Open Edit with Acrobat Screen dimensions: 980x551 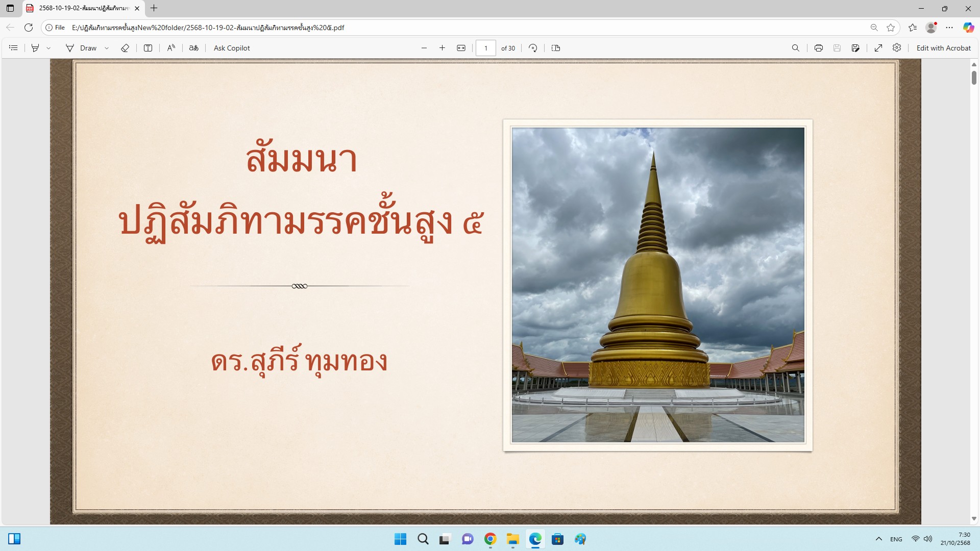(x=943, y=48)
